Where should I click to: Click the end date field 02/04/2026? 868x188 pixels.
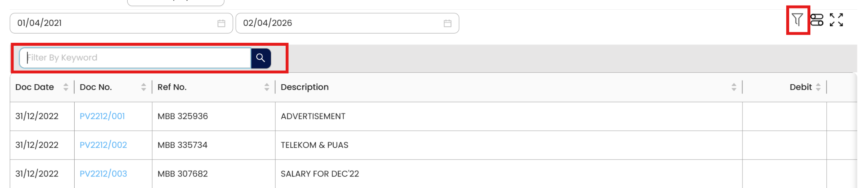click(339, 23)
